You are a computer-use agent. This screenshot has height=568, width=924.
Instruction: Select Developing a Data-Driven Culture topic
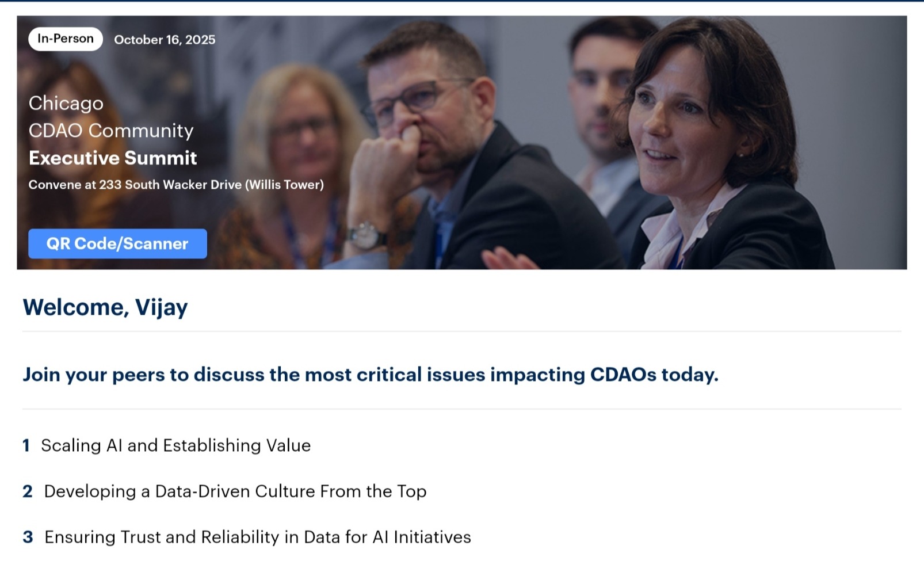(235, 491)
